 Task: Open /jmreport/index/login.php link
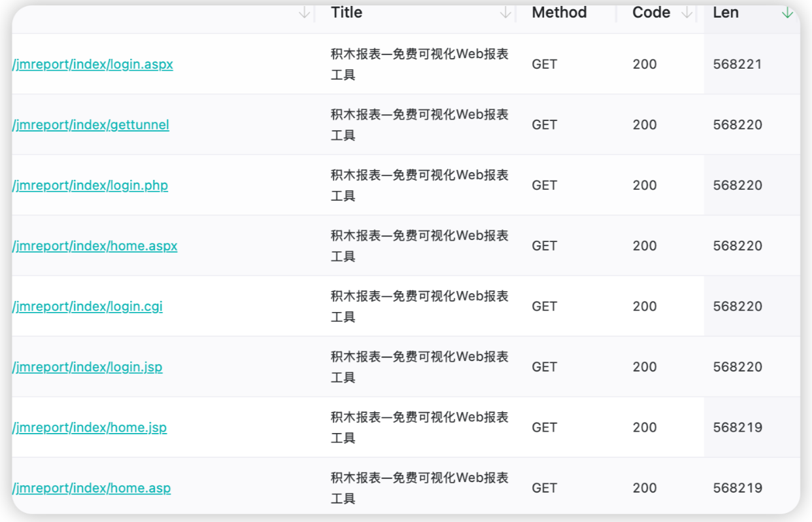point(90,185)
